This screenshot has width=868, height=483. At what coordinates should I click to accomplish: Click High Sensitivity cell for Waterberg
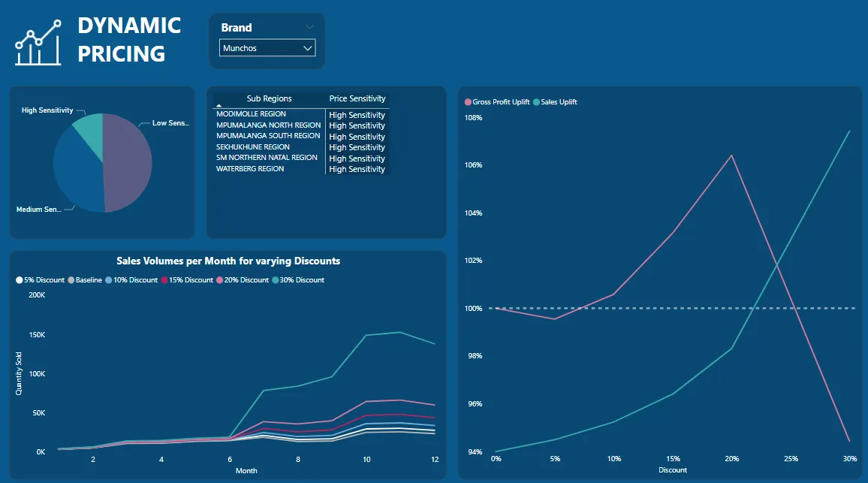(x=357, y=169)
